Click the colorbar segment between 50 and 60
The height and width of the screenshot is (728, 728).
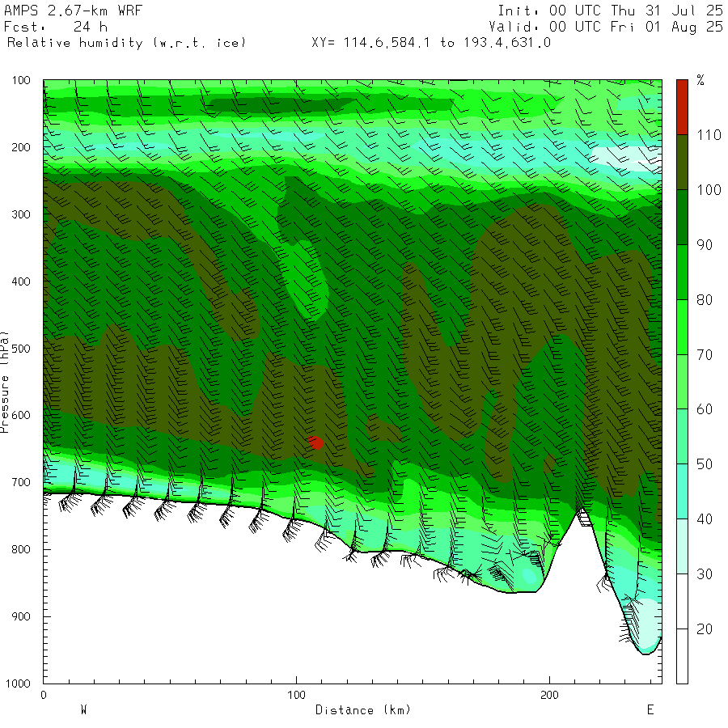click(x=682, y=437)
